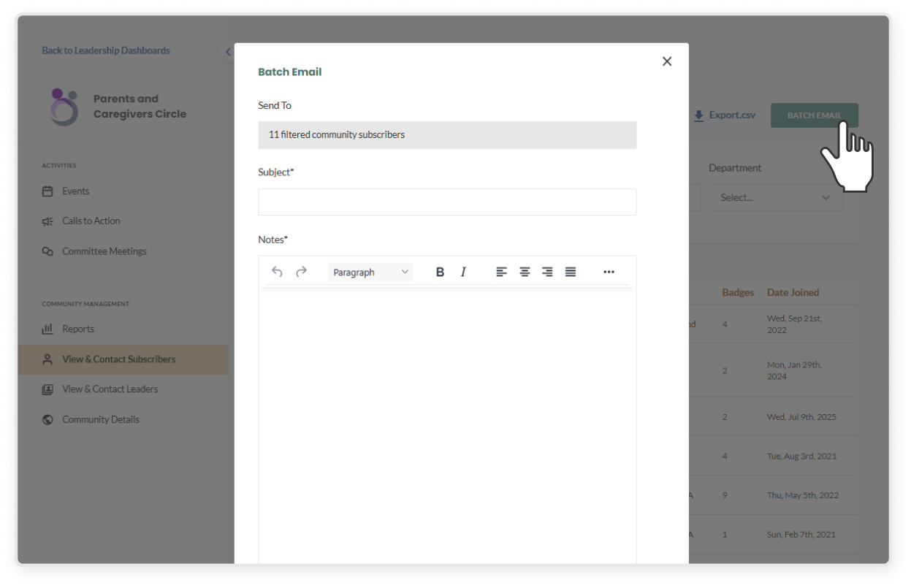Viewport: 911px width, 588px height.
Task: Align notes text right
Action: pyautogui.click(x=547, y=272)
